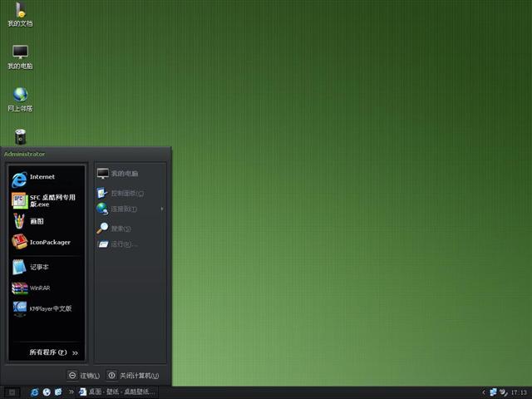Screen dimensions: 532x399
Task: Click the 注销(L) log off button
Action: coord(83,375)
